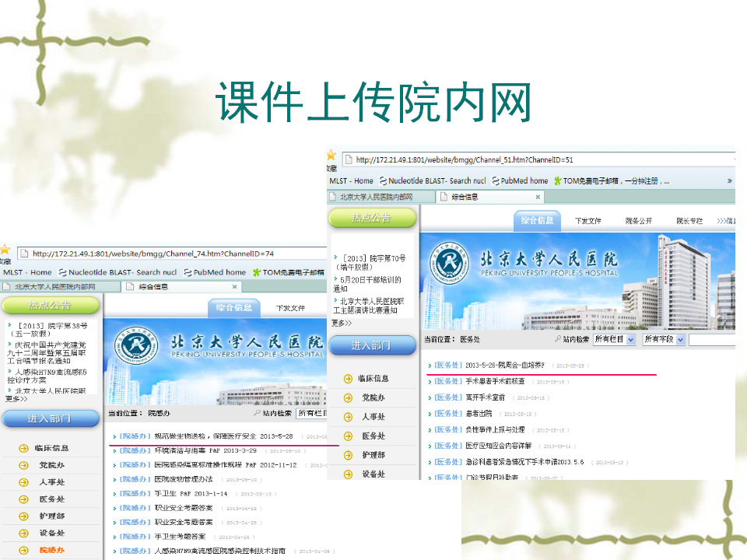The image size is (747, 560).
Task: Open 所有栏目 dropdown on the 院感办 page
Action: 311,413
